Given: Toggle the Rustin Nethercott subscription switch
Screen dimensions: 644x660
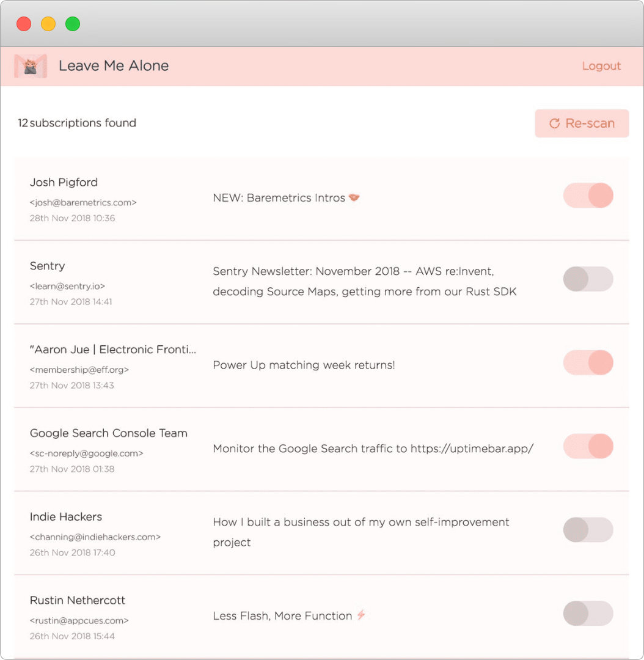Looking at the screenshot, I should (588, 614).
